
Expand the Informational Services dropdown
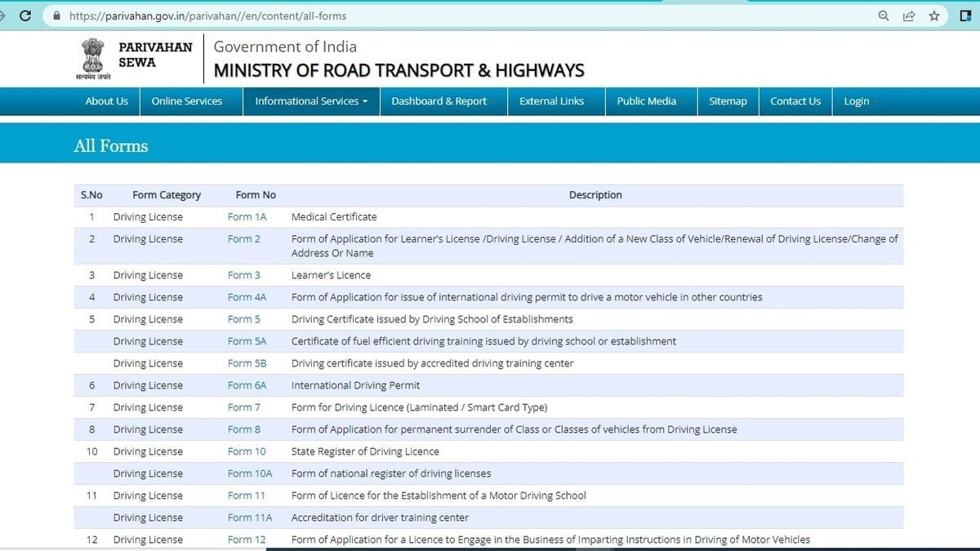(310, 101)
